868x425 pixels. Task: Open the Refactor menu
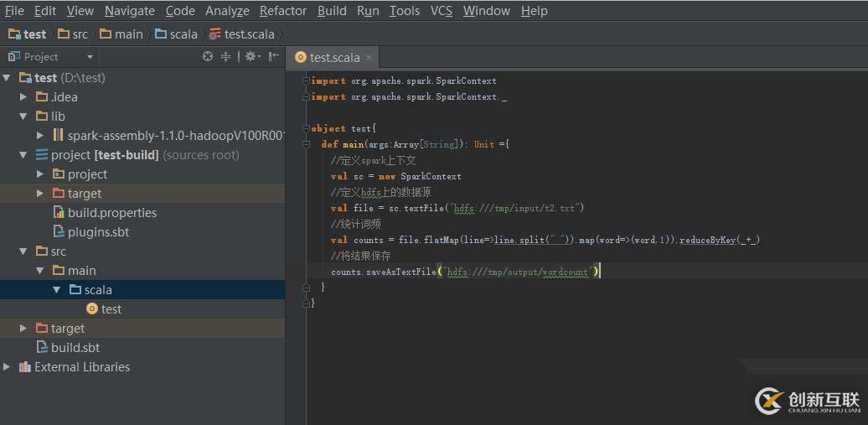(283, 11)
